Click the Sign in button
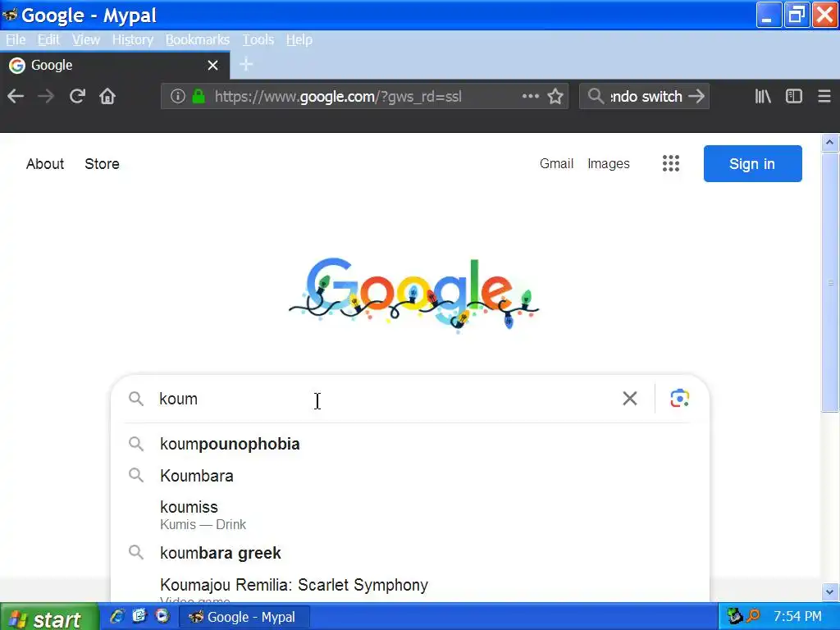Screen dimensions: 840x630 point(753,163)
